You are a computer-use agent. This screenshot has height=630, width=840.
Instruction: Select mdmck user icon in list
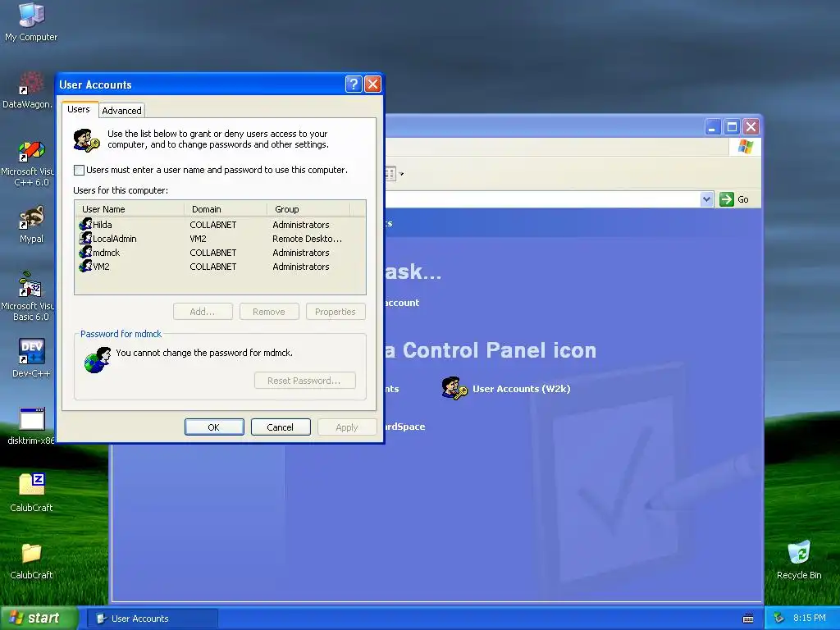pyautogui.click(x=85, y=253)
